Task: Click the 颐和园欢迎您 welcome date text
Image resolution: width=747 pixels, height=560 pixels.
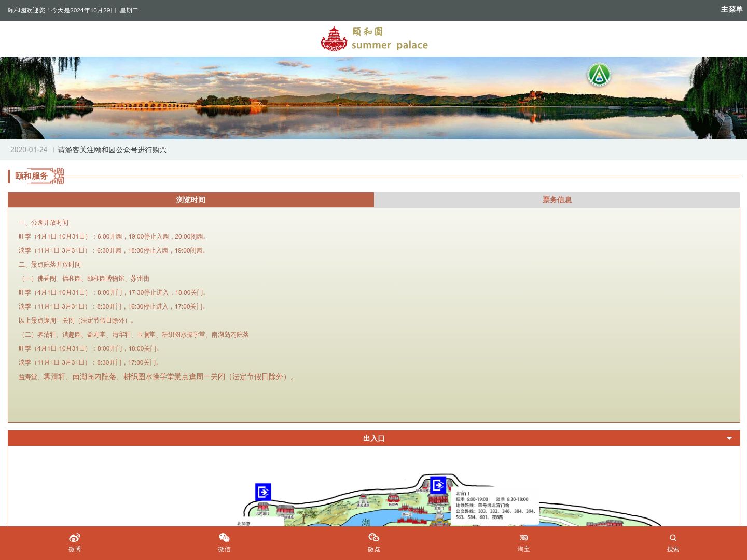Action: pos(73,10)
